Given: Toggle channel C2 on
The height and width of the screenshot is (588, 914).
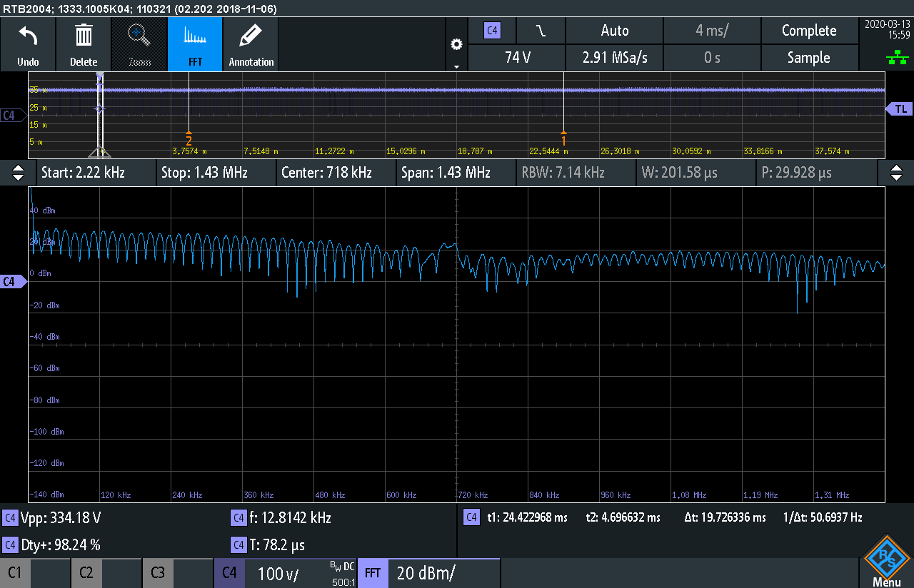Looking at the screenshot, I should coord(106,573).
